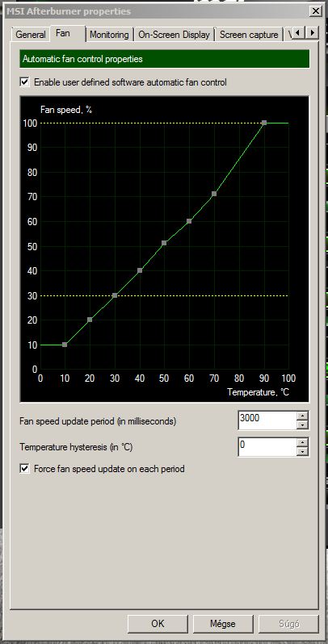
Task: Switch to the Screen capture tab
Action: [249, 35]
